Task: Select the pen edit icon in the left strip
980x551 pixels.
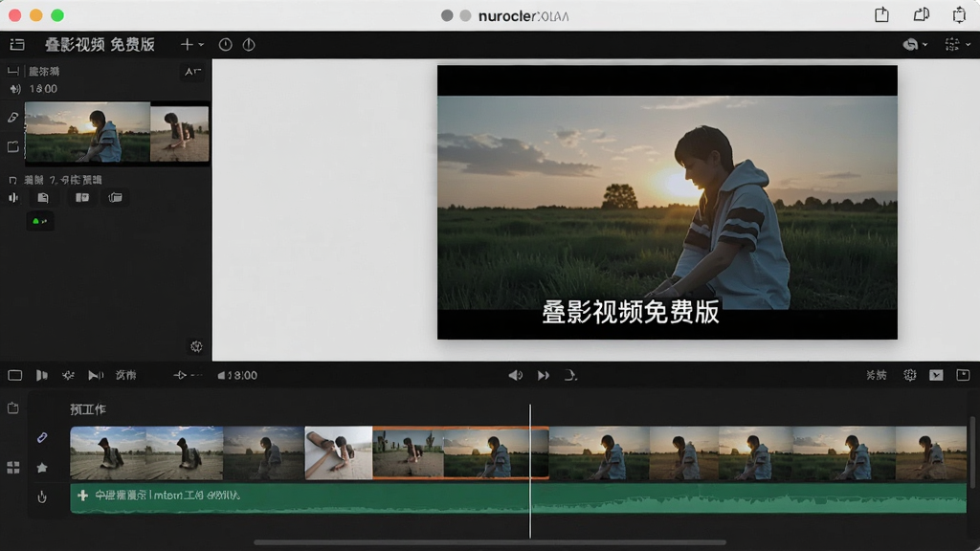Action: (12, 118)
